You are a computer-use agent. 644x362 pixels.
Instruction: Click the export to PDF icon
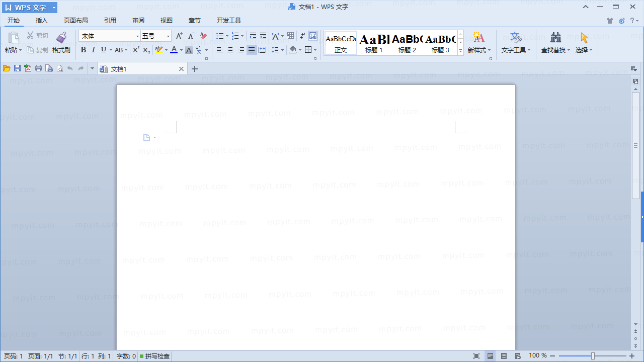pyautogui.click(x=28, y=68)
